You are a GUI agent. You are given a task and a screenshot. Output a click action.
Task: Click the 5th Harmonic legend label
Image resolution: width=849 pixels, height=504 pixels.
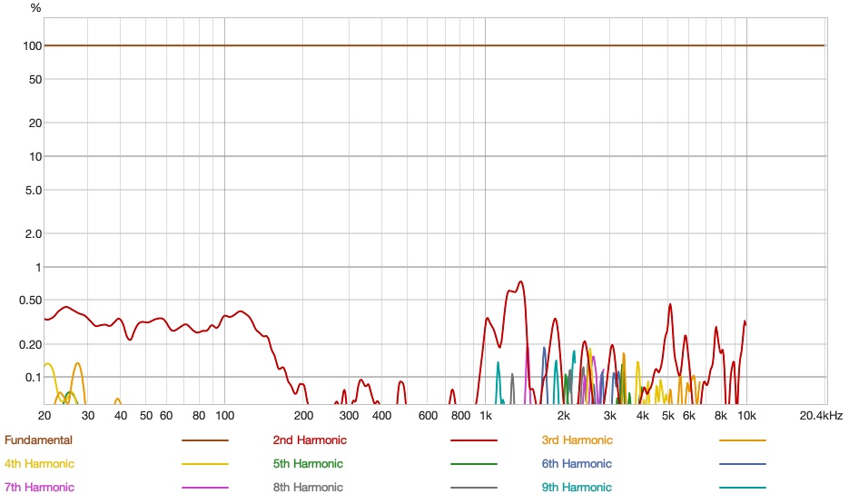pos(308,464)
